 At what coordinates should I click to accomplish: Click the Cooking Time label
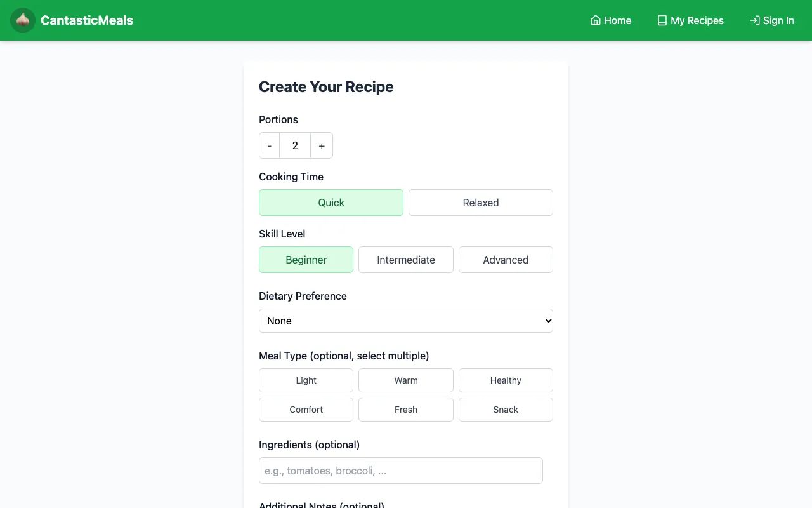point(291,177)
